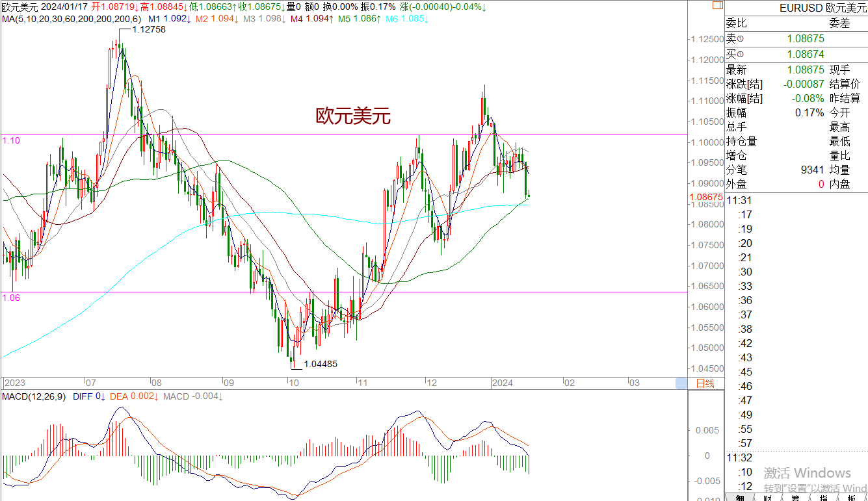Click the 1.12500 price axis label

(x=708, y=39)
